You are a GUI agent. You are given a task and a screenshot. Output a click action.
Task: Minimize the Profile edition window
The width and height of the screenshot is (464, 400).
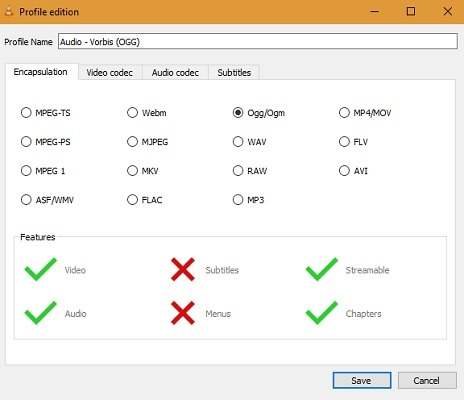tap(375, 12)
